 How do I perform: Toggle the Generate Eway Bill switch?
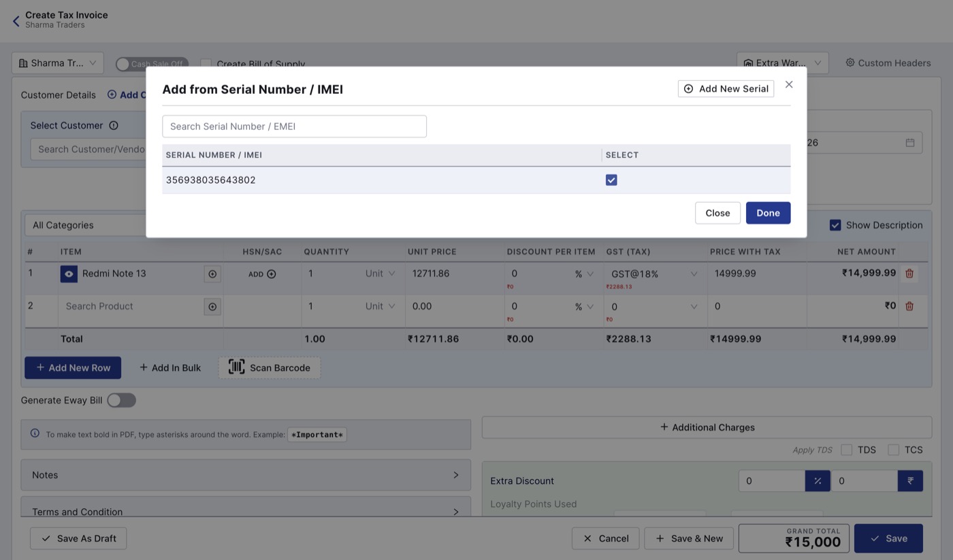[122, 400]
